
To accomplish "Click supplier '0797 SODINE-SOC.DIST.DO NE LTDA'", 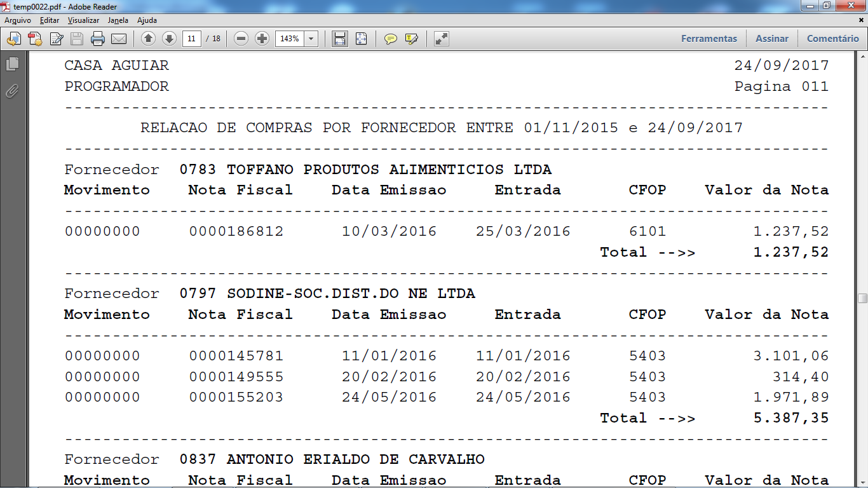I will pos(328,294).
